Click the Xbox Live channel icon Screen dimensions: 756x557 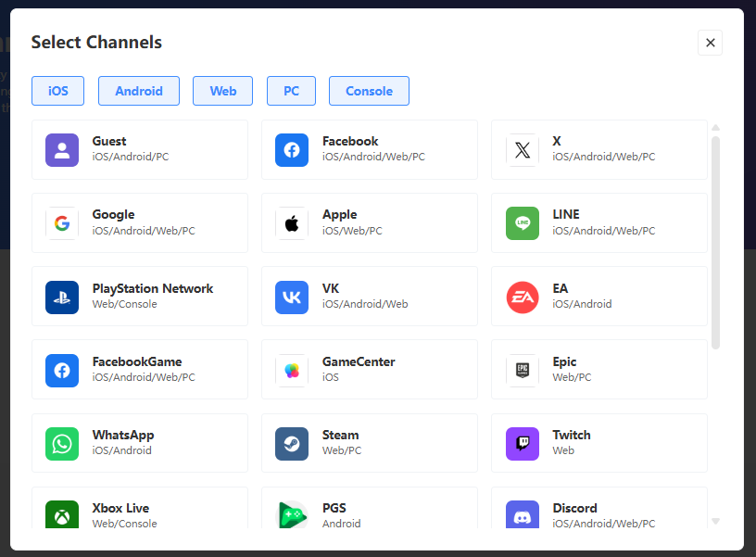(62, 514)
